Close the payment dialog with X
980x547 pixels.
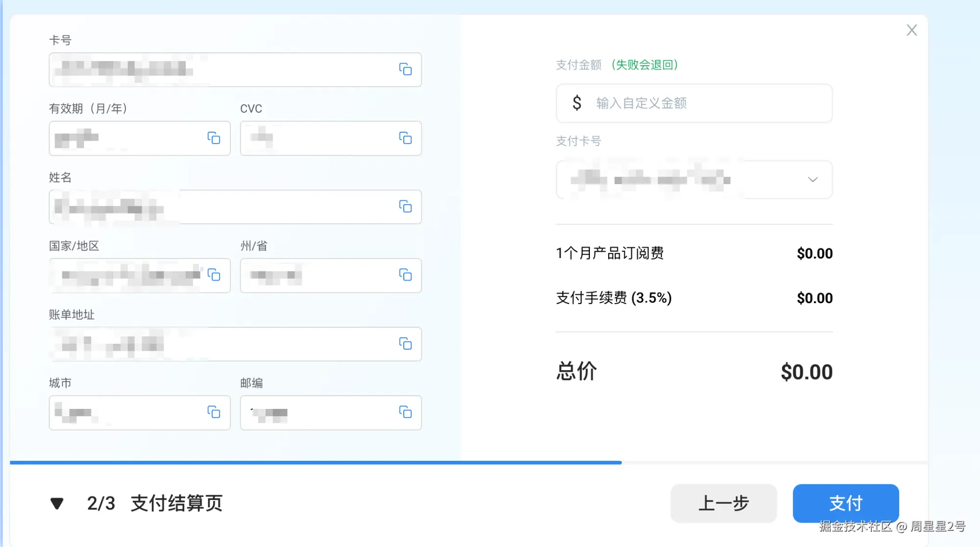(x=911, y=30)
